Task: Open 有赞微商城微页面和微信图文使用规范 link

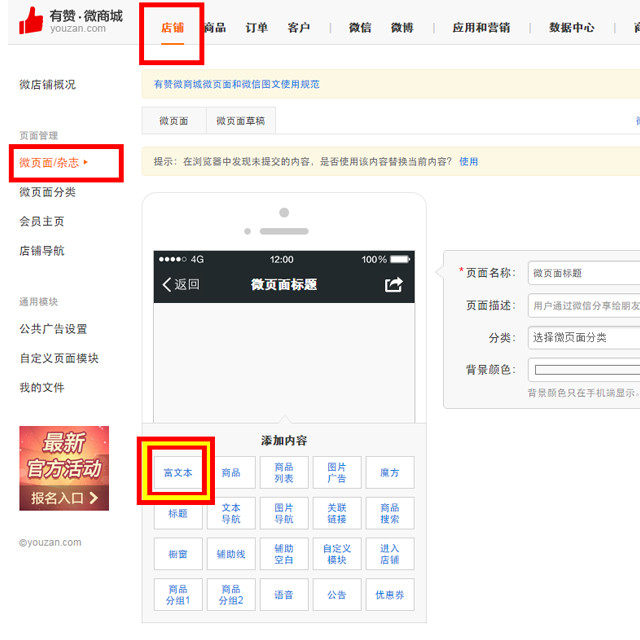Action: coord(237,84)
